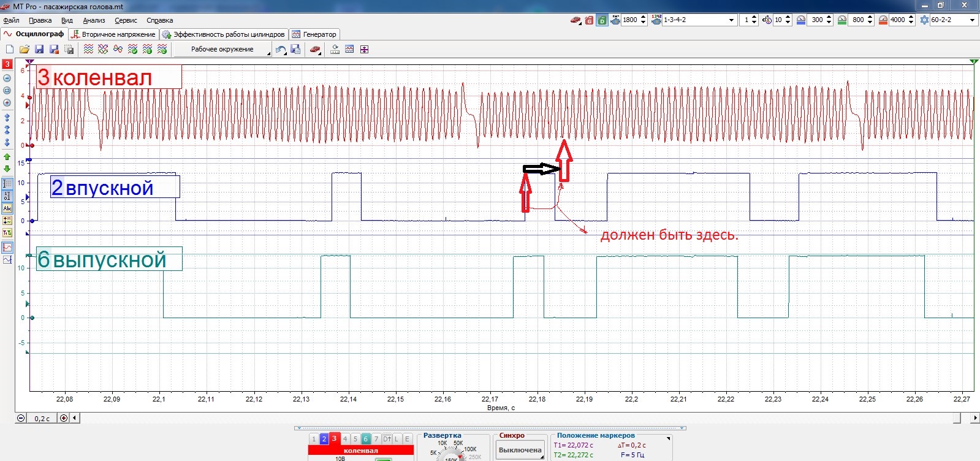The image size is (980, 461).
Task: Switch to Эффективность работы цилиндров tab
Action: pos(224,34)
